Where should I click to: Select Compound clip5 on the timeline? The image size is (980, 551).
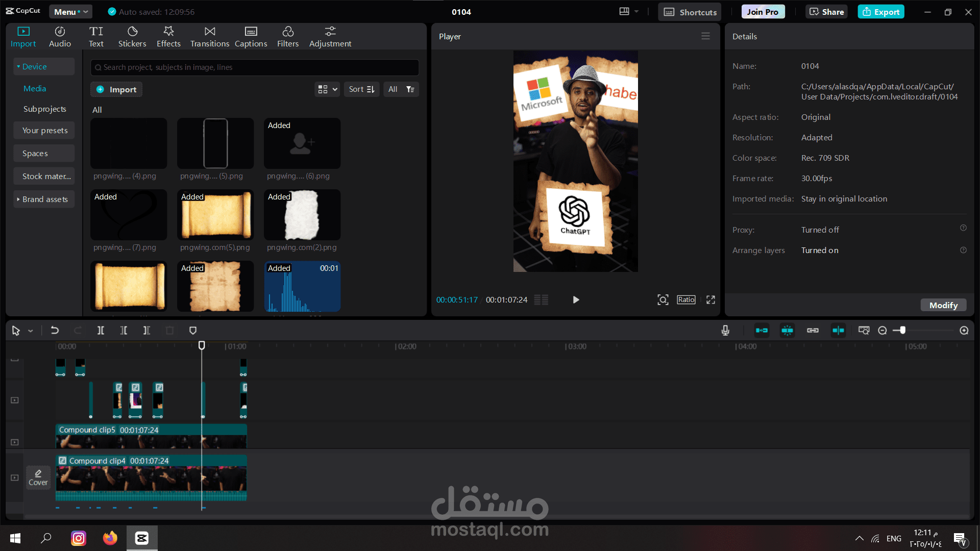151,436
